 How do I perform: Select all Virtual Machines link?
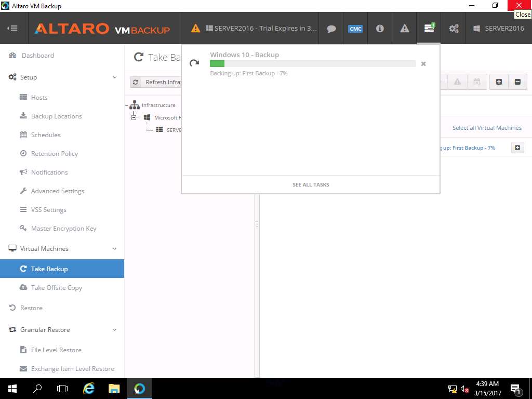pos(487,128)
